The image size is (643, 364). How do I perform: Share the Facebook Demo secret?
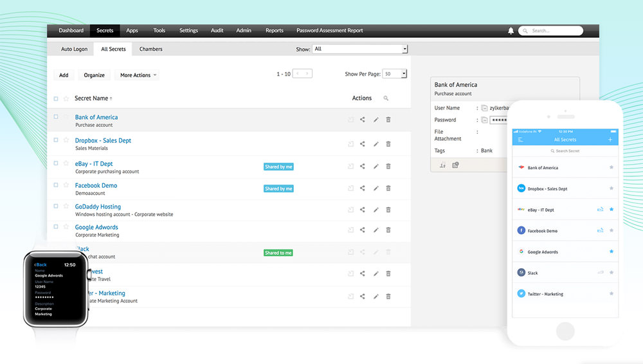[363, 188]
